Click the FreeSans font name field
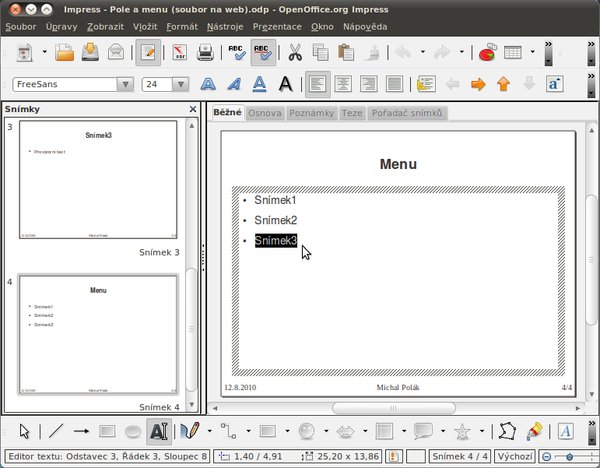 (x=65, y=84)
